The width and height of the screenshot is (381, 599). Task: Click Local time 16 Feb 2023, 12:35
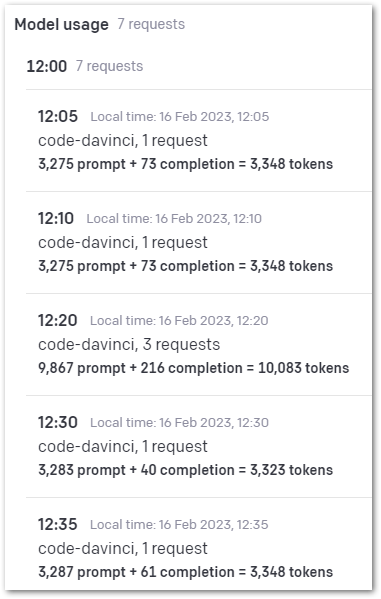tap(179, 525)
